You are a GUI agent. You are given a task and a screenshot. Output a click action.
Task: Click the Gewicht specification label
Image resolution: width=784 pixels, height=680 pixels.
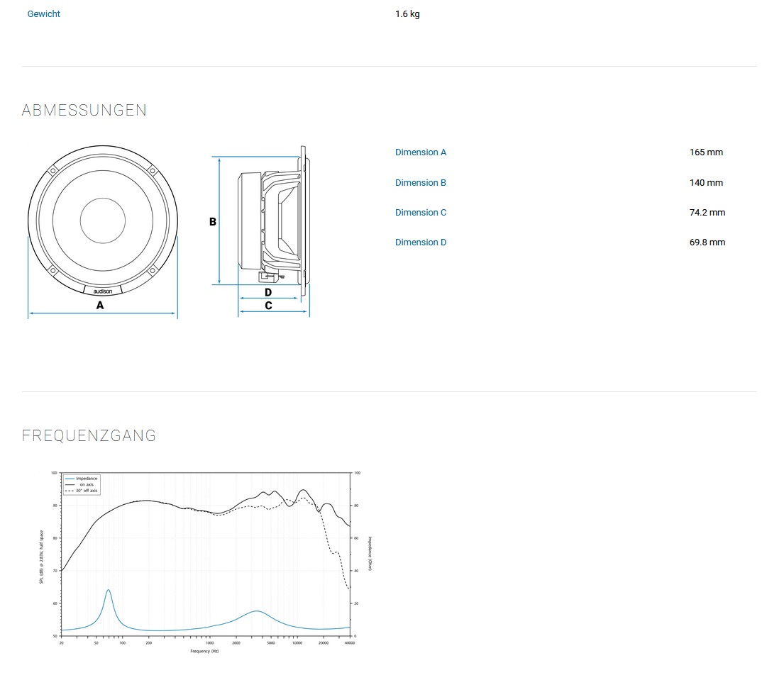(43, 14)
